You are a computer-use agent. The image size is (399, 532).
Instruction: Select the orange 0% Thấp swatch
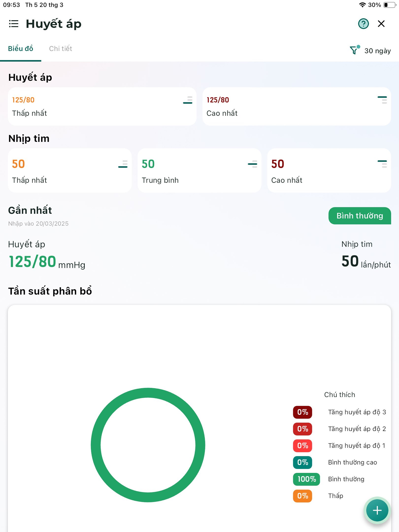(303, 496)
